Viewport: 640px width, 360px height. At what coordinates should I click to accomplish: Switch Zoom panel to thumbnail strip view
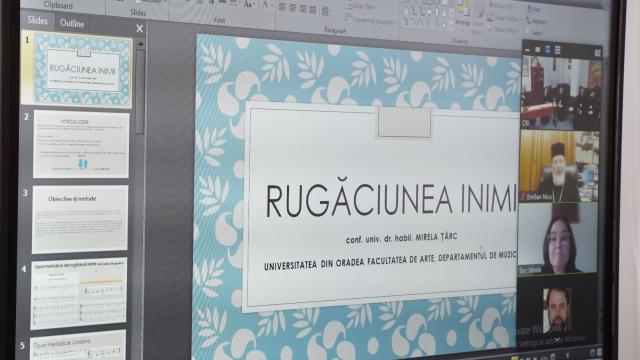coord(547,50)
